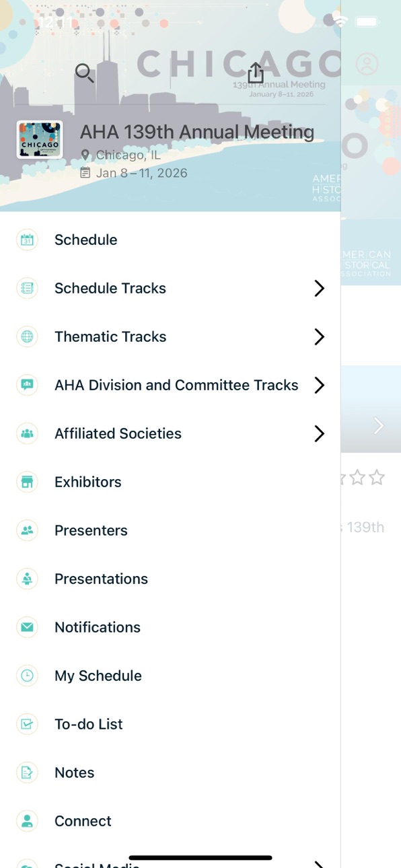The width and height of the screenshot is (401, 868).
Task: Expand the Thematic Tracks chevron
Action: pos(320,336)
